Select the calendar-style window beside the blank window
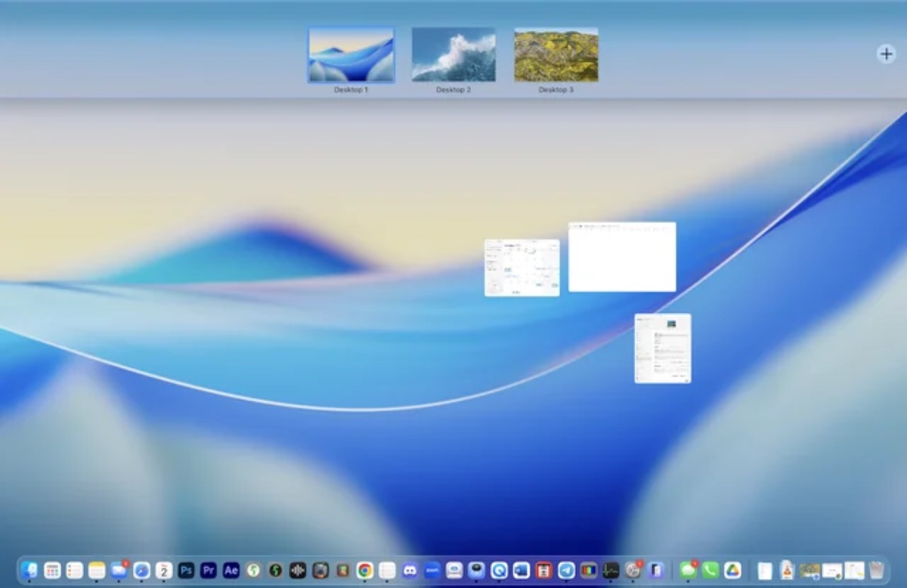This screenshot has height=588, width=907. (522, 268)
